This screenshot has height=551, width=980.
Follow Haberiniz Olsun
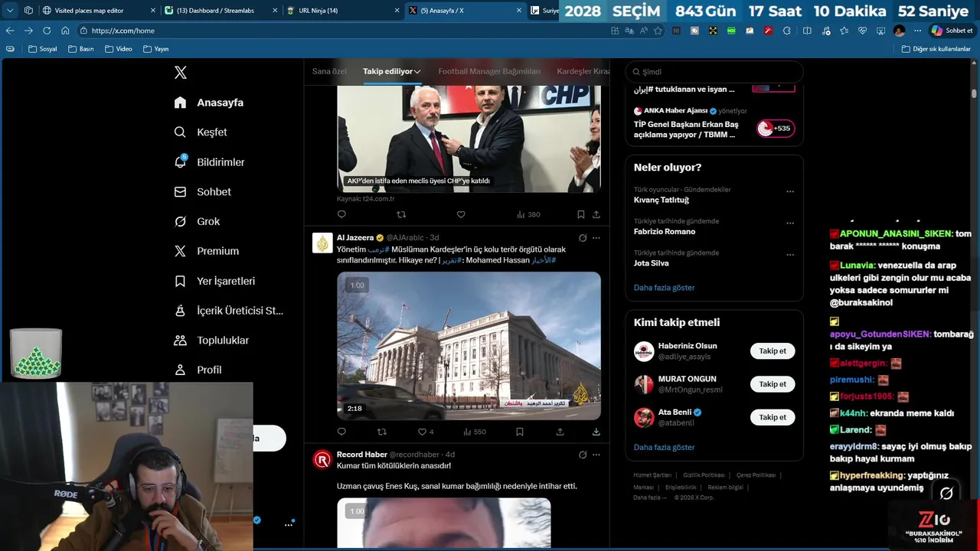tap(773, 351)
